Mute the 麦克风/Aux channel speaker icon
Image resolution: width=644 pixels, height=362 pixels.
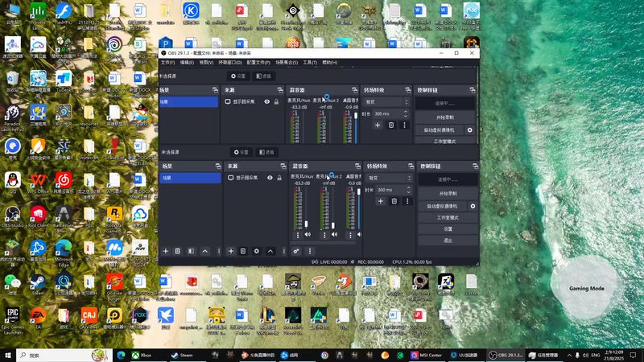tap(308, 235)
